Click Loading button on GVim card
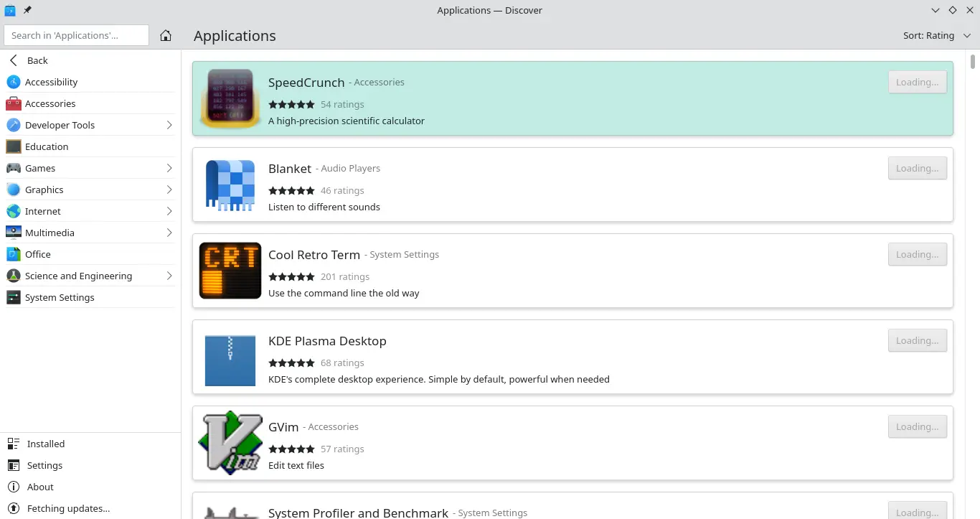Viewport: 980px width, 519px height. point(917,426)
